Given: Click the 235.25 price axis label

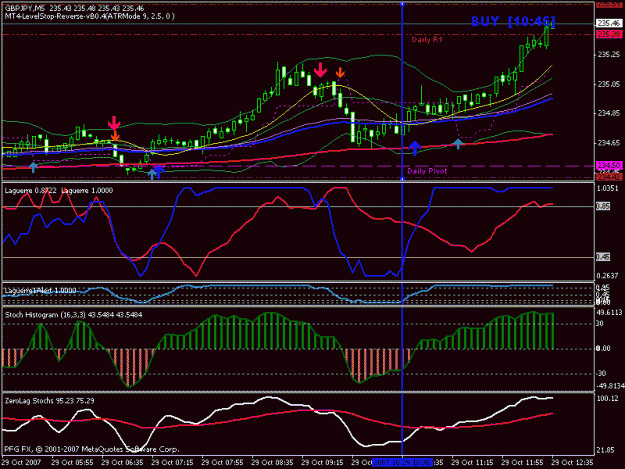Looking at the screenshot, I should coord(609,55).
